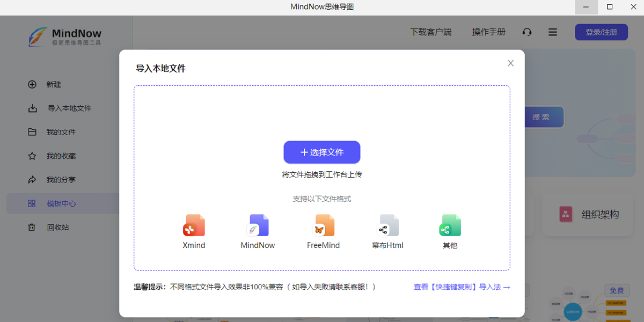Select the MindNow import format icon
This screenshot has width=644, height=322.
pos(258,225)
